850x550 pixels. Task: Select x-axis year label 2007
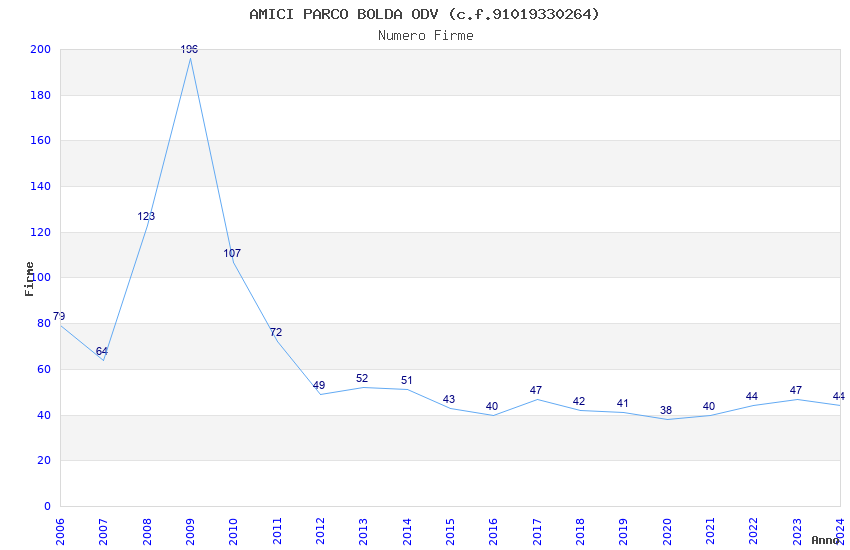point(103,532)
